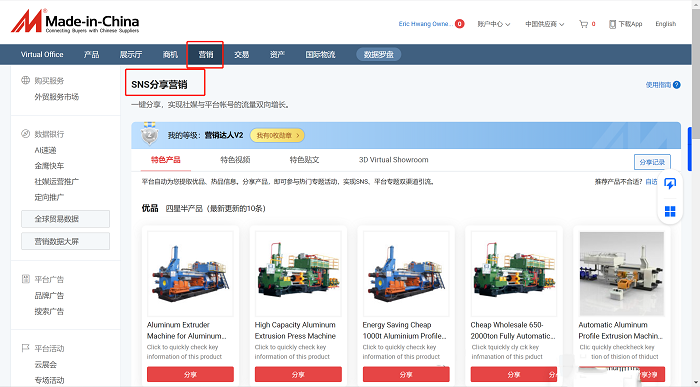Open the yellow badge pill with arrow
The image size is (700, 387).
tap(277, 135)
